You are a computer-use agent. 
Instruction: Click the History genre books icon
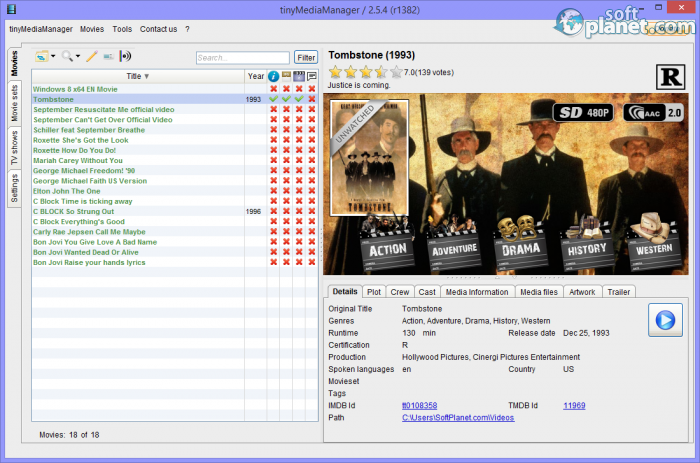pos(588,244)
